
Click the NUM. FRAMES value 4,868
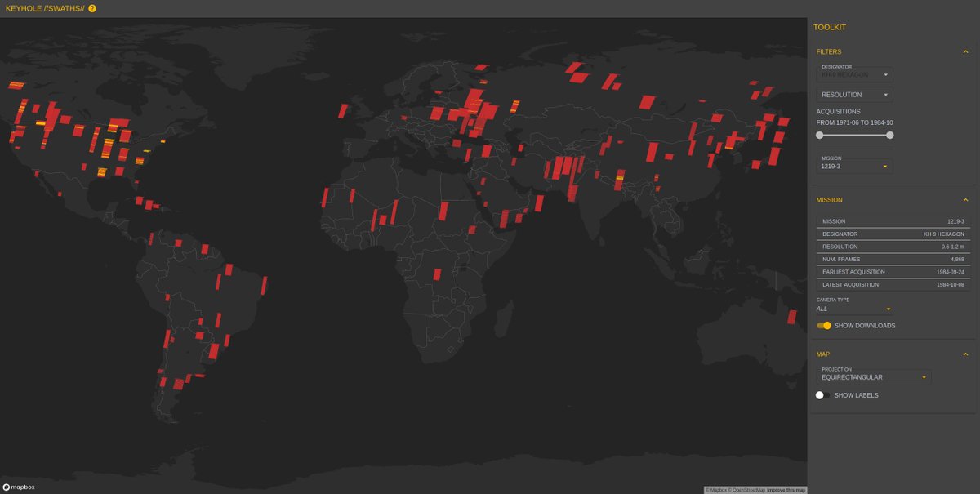point(955,260)
